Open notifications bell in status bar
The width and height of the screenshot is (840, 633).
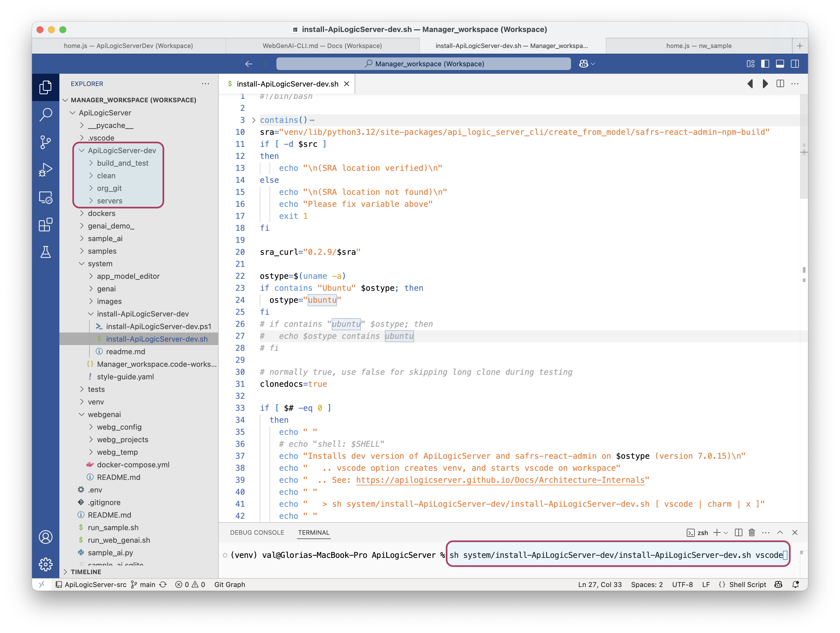(795, 584)
